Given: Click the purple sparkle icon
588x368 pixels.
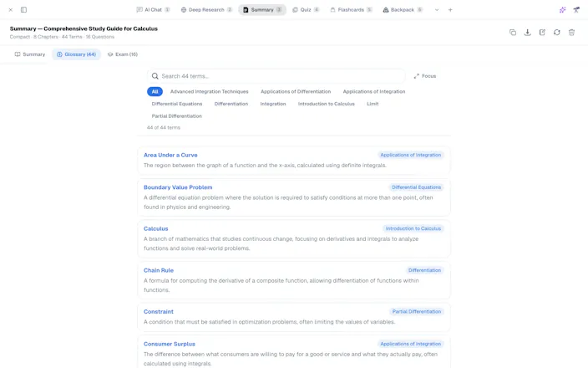Looking at the screenshot, I should pyautogui.click(x=562, y=10).
